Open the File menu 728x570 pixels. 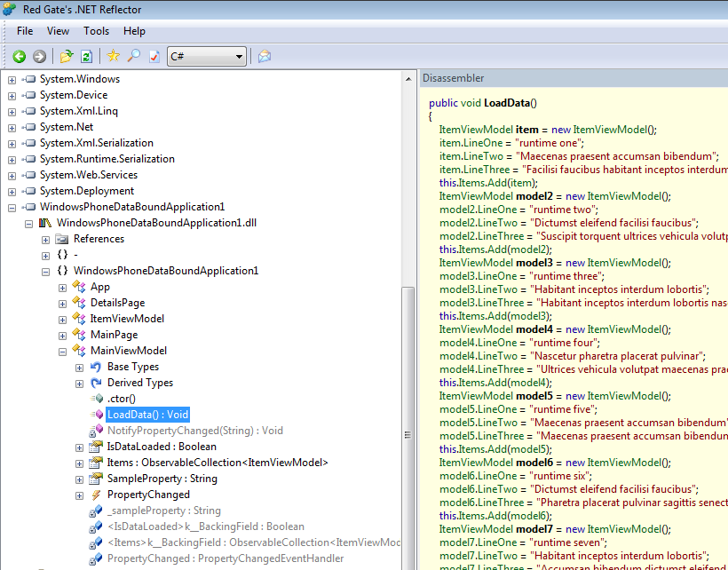[25, 31]
